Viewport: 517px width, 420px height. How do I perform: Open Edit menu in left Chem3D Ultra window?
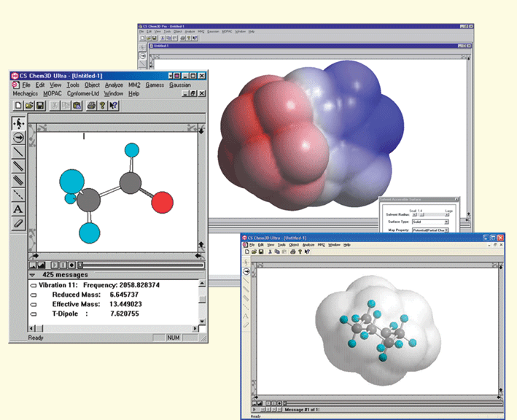click(40, 85)
